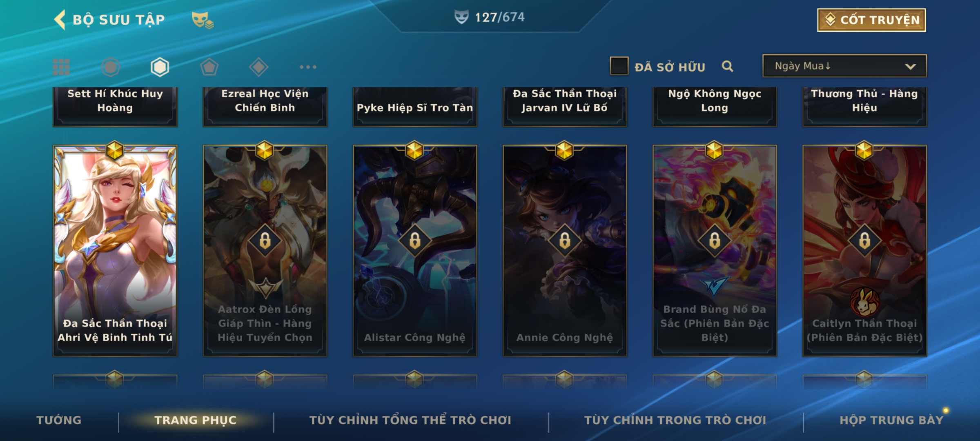Open the golden mask and coins icon
Screen dimensions: 980x441
click(203, 20)
